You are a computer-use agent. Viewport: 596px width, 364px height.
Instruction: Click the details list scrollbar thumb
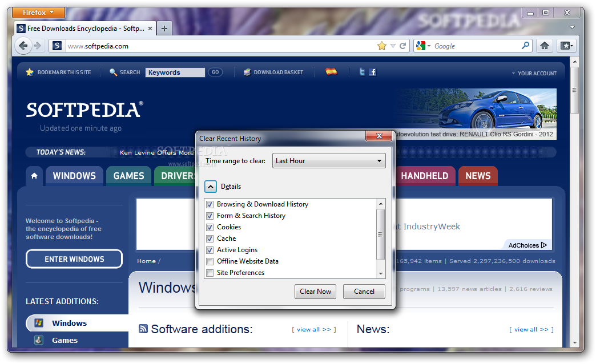point(380,234)
